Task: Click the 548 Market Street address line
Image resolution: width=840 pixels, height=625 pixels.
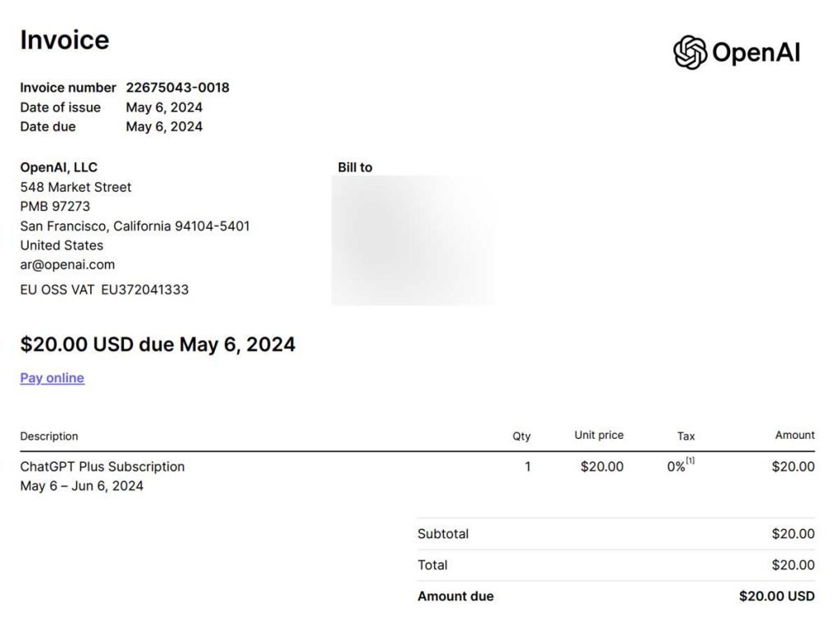Action: [x=75, y=187]
